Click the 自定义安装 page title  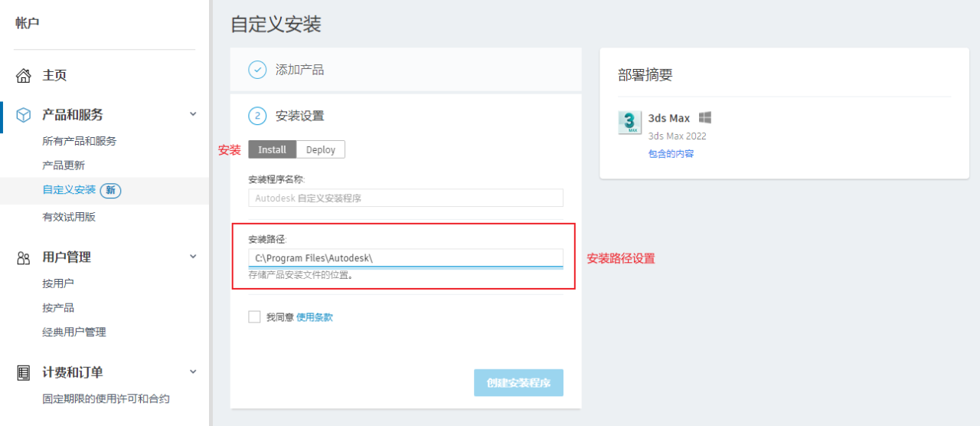[276, 25]
